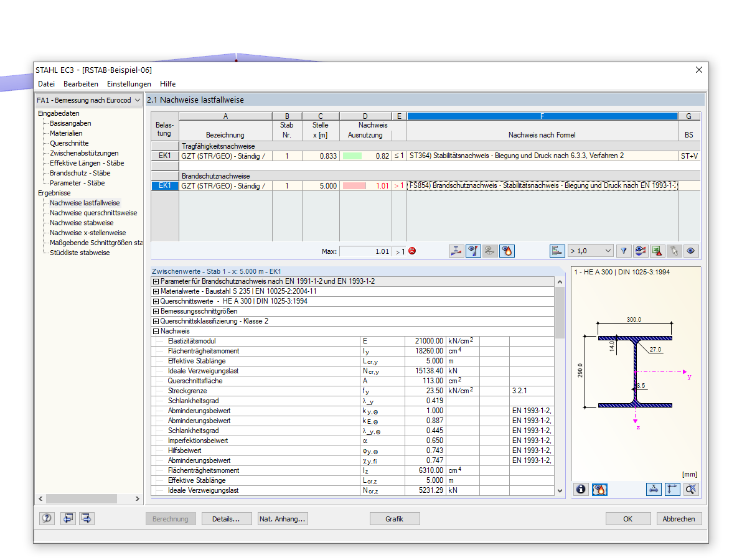Screen dimensions: 747x560
Task: Click the vertical scrollbar of the Zwischenwerte table
Action: click(559, 386)
